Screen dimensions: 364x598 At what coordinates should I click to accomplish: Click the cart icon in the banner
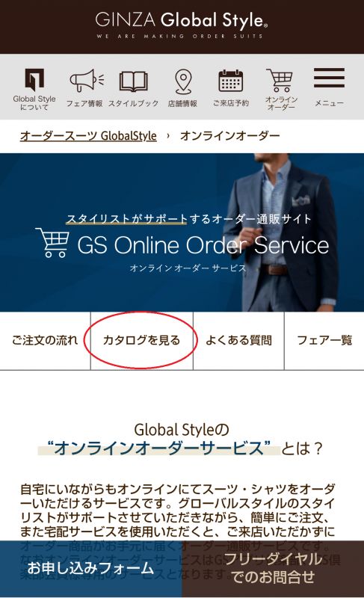[x=52, y=242]
